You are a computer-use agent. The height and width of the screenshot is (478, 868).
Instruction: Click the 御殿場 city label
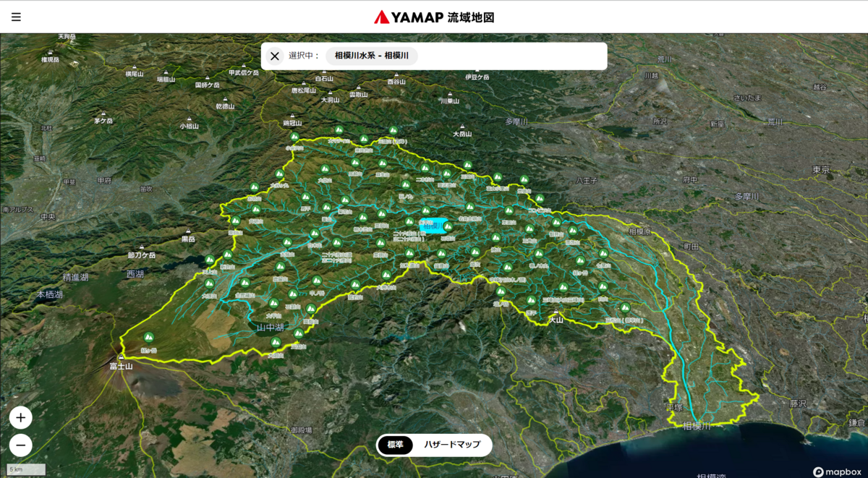(x=302, y=430)
